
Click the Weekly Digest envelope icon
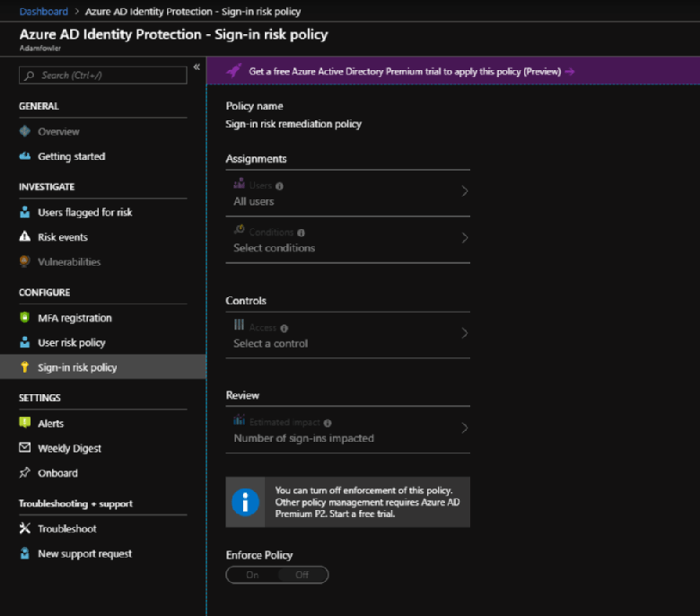(25, 447)
